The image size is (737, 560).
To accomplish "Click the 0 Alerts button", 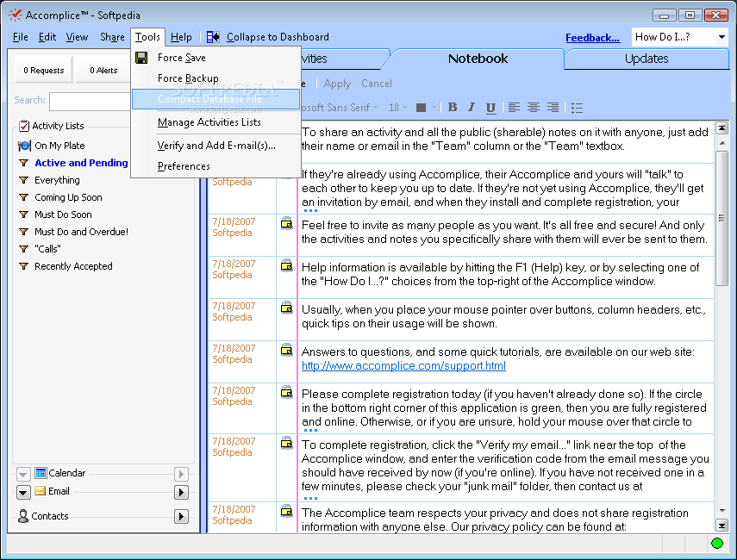I will point(103,71).
